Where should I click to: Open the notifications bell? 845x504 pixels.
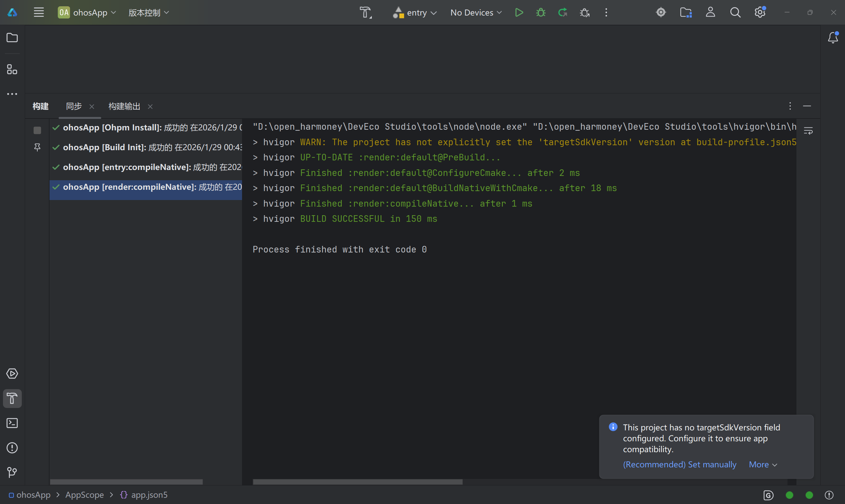[833, 37]
